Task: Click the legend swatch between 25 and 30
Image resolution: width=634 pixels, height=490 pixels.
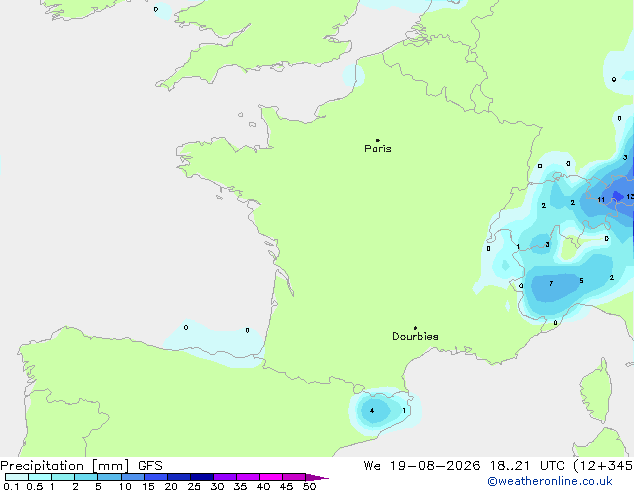Action: point(201,477)
